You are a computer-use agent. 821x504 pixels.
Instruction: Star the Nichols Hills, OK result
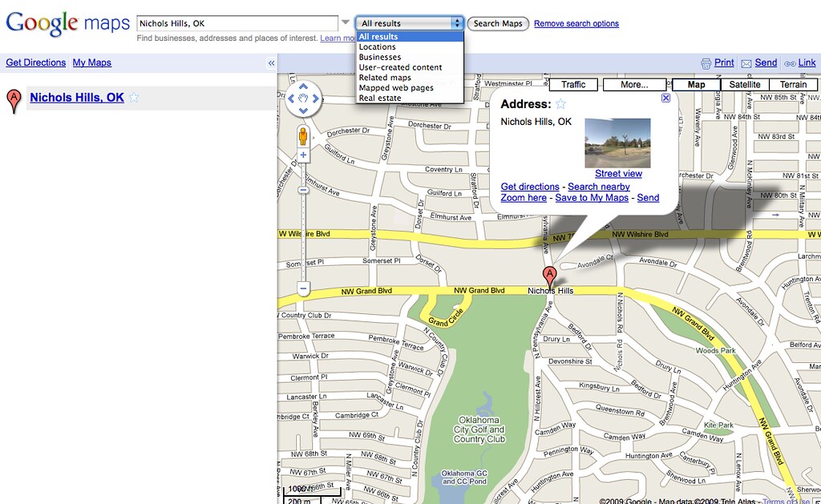pyautogui.click(x=134, y=98)
